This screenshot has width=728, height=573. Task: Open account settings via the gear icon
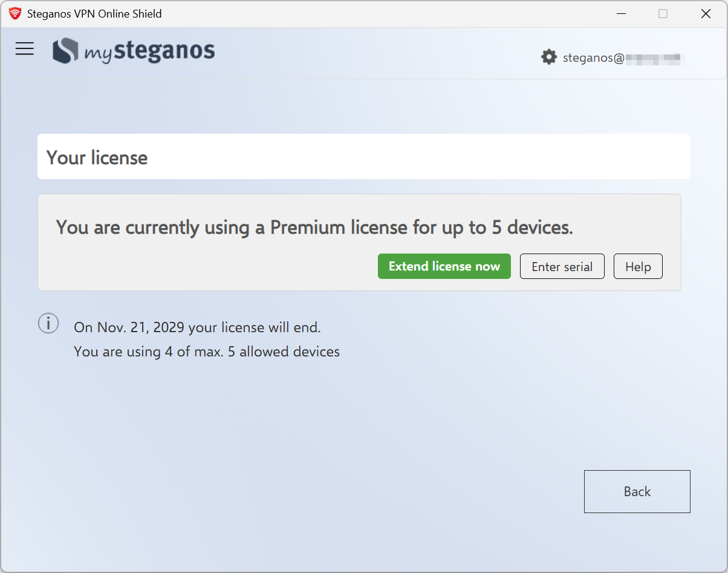click(x=548, y=57)
